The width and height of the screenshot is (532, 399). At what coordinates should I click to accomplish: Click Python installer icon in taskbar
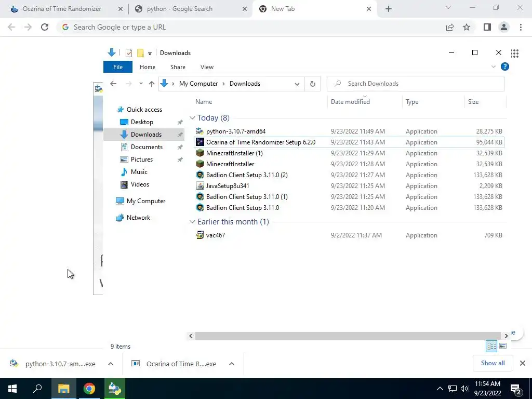click(x=115, y=389)
